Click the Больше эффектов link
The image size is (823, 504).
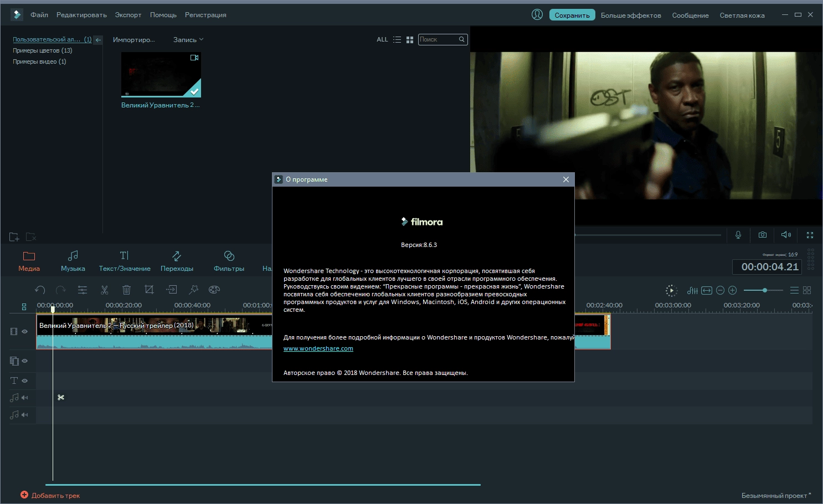click(631, 16)
